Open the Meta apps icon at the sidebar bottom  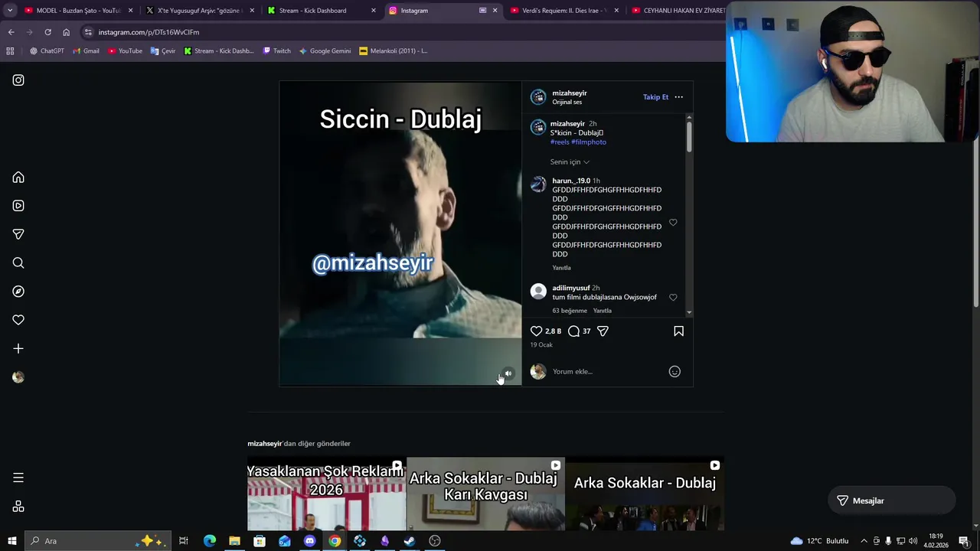tap(18, 507)
